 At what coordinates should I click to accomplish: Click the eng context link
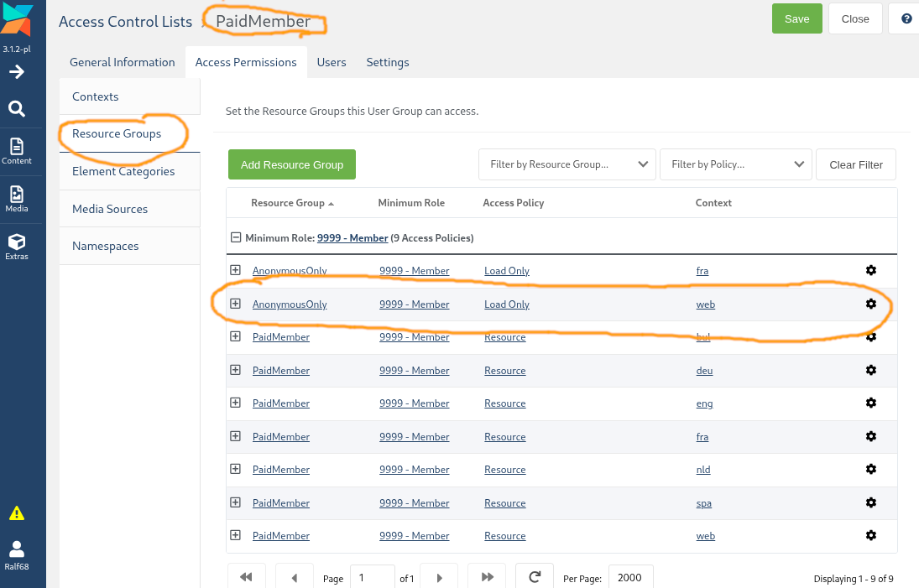[704, 403]
